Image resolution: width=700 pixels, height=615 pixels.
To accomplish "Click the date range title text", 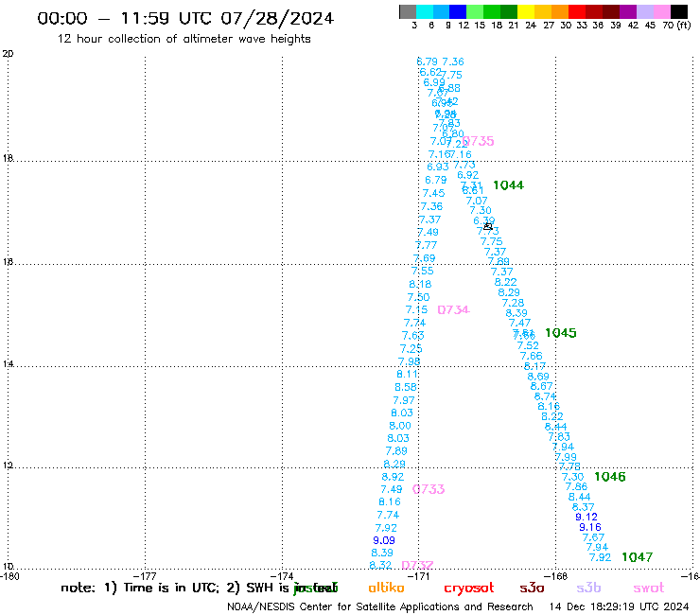I will coord(185,18).
